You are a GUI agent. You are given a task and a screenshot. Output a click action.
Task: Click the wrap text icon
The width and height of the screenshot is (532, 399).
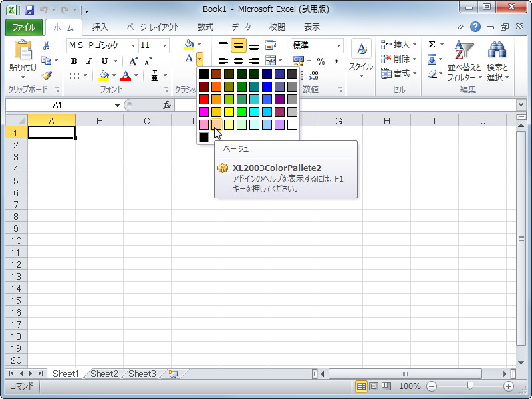271,45
